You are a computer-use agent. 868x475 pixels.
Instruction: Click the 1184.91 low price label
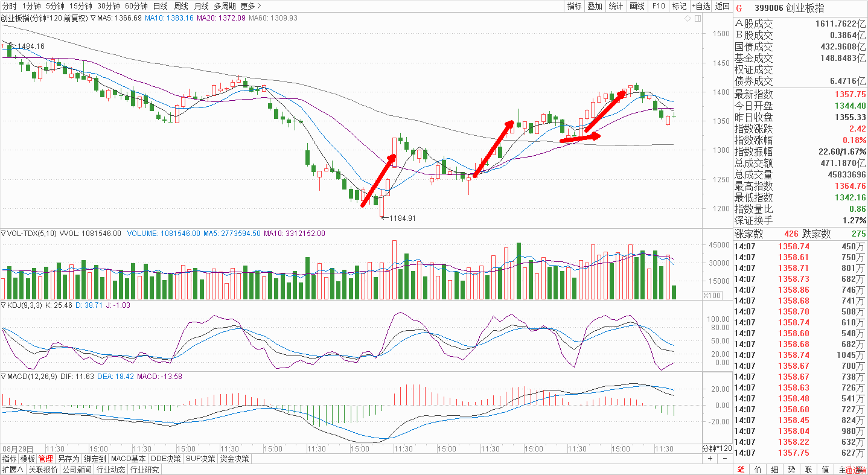pyautogui.click(x=403, y=218)
